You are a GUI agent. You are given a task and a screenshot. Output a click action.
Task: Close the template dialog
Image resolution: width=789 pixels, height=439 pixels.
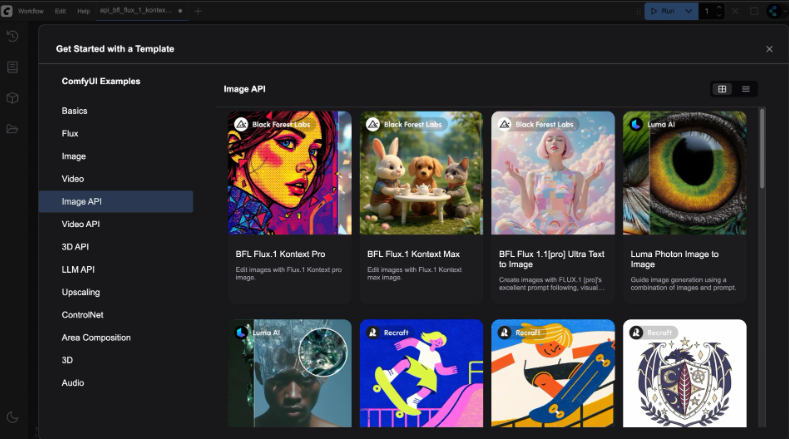click(x=769, y=49)
